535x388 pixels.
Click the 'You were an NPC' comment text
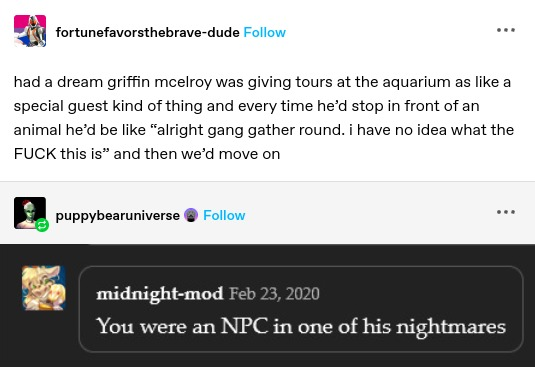click(301, 327)
